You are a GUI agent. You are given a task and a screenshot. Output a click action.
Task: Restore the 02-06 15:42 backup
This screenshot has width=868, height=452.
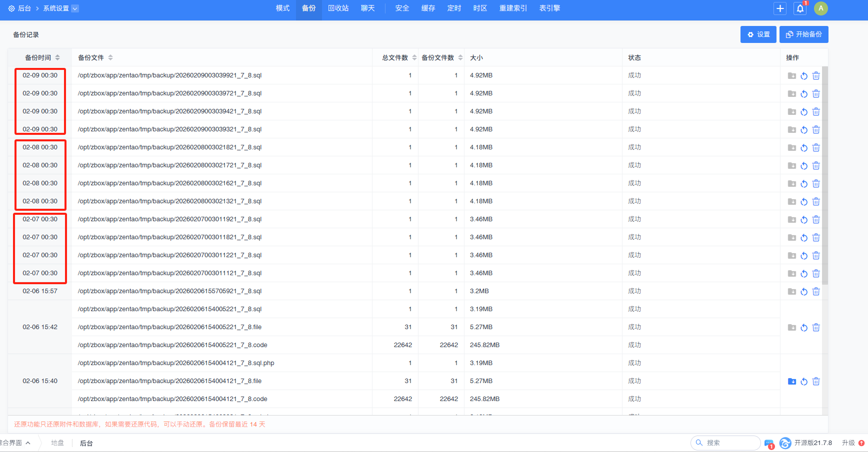click(x=804, y=328)
